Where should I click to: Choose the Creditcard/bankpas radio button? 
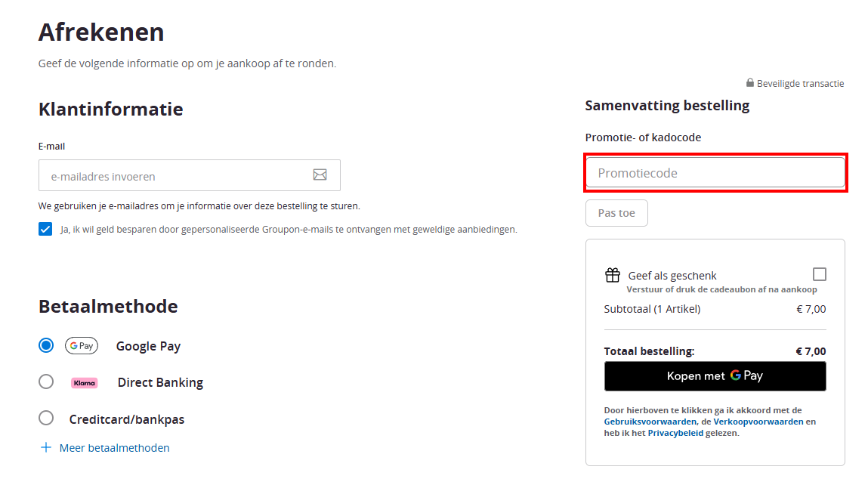pyautogui.click(x=46, y=418)
